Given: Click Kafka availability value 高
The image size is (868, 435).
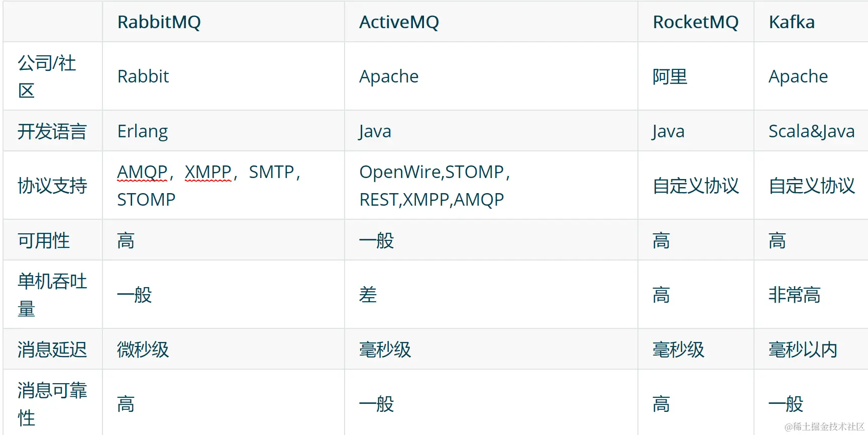Looking at the screenshot, I should 777,240.
